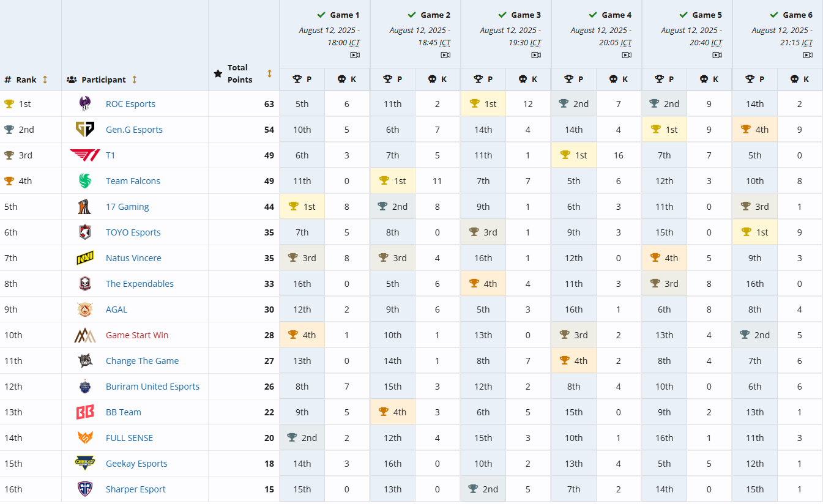Click ROC Esports total points 63
Image resolution: width=823 pixels, height=504 pixels.
[x=269, y=104]
